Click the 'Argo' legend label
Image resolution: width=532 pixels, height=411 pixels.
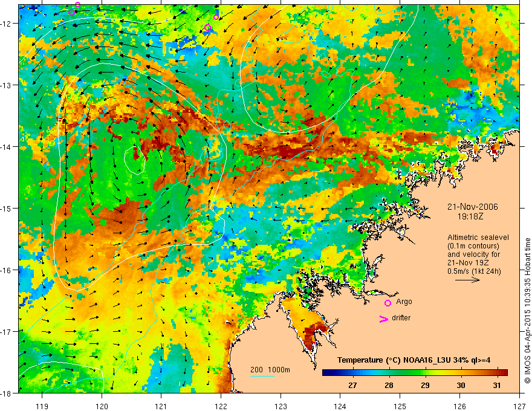point(404,302)
